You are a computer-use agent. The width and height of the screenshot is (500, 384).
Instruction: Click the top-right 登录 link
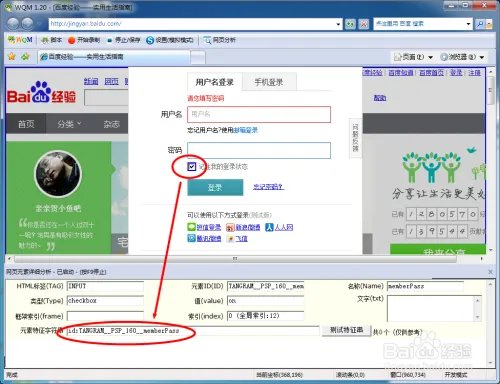(x=456, y=72)
